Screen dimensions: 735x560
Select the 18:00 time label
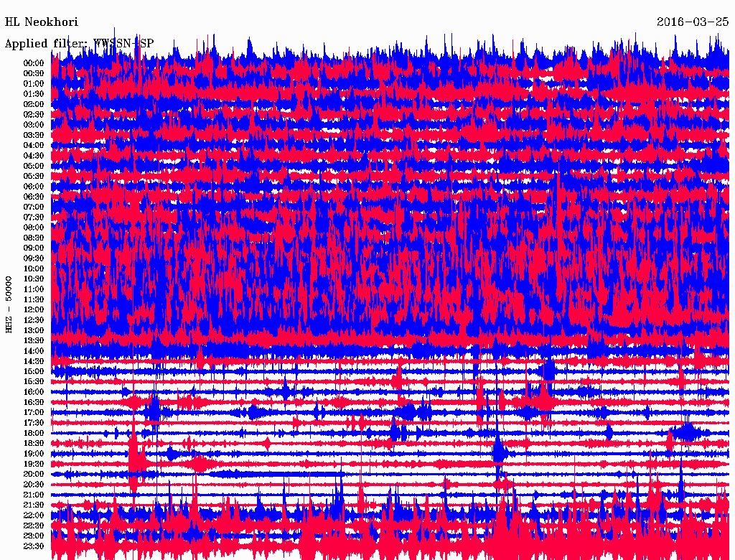click(x=34, y=434)
